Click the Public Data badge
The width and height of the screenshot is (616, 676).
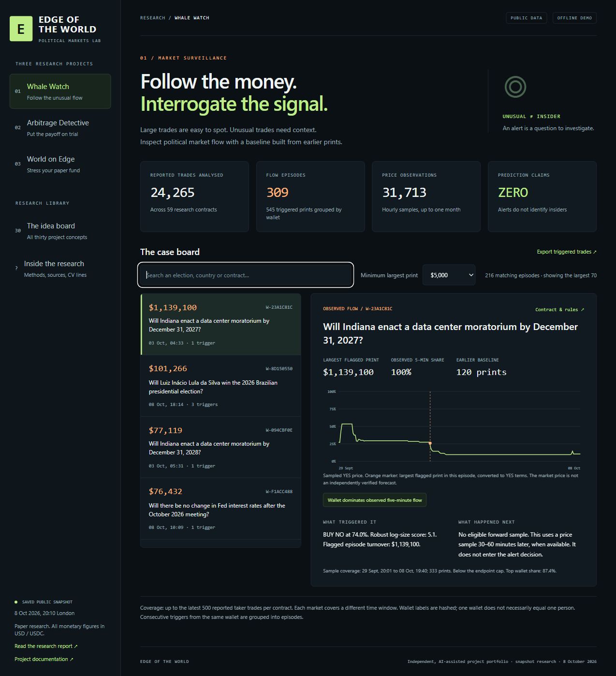526,18
